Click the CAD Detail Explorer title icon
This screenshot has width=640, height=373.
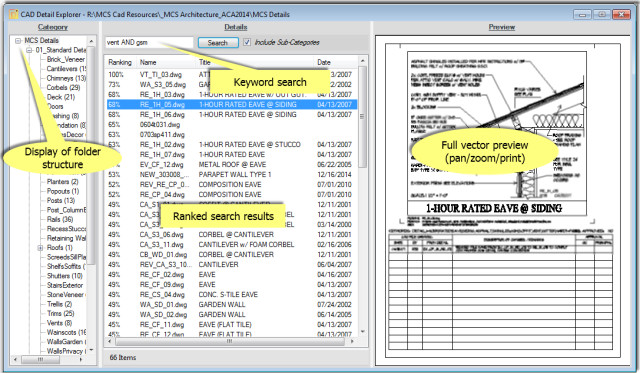tap(13, 14)
